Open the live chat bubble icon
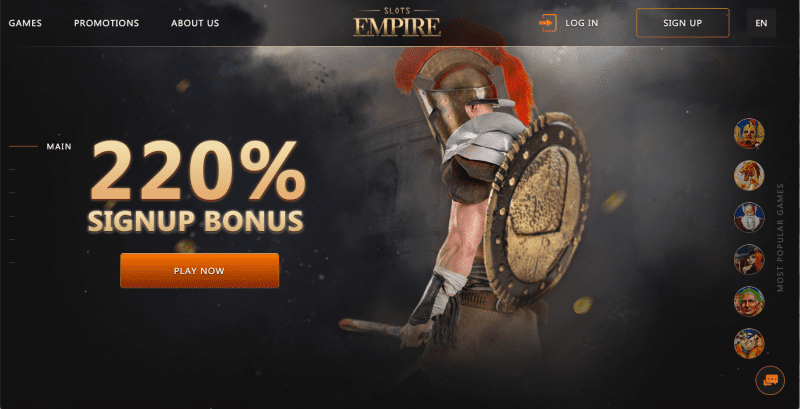The width and height of the screenshot is (800, 409). coord(769,380)
